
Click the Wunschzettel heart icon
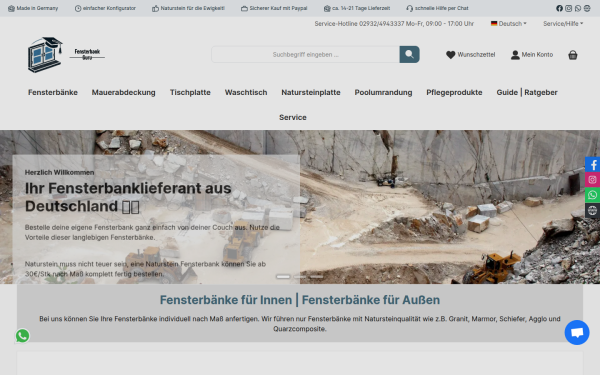pyautogui.click(x=450, y=55)
